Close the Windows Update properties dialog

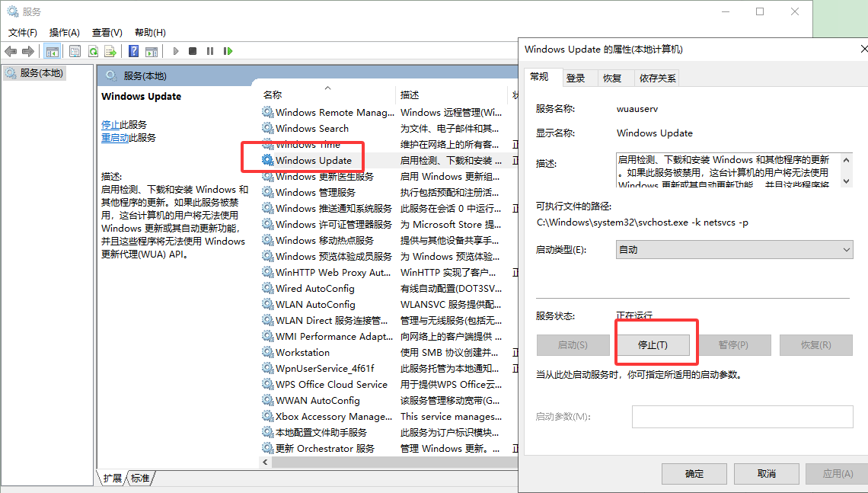pyautogui.click(x=863, y=50)
